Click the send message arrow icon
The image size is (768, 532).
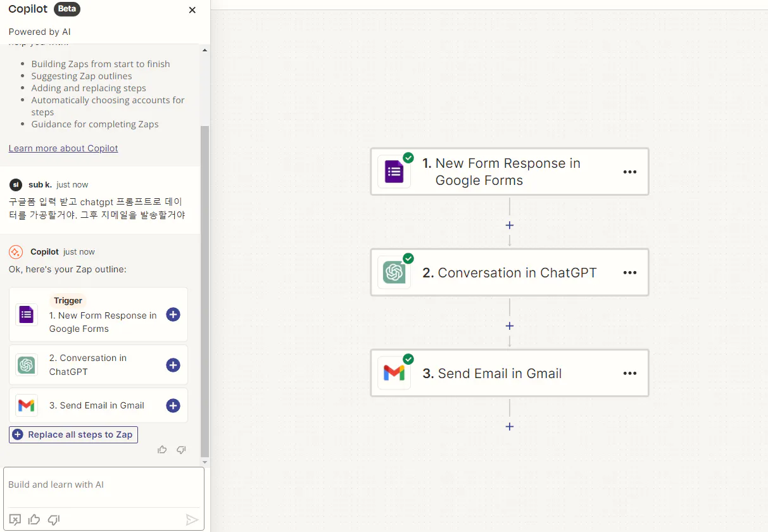click(192, 520)
